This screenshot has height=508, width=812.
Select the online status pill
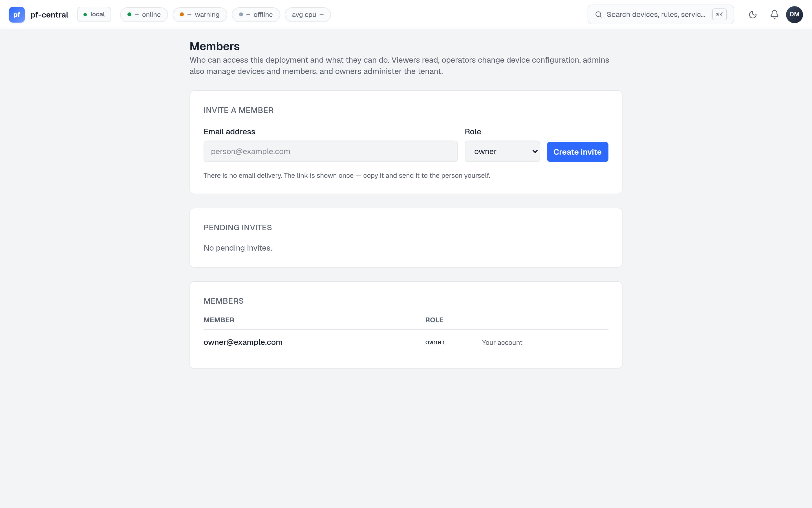pyautogui.click(x=144, y=15)
